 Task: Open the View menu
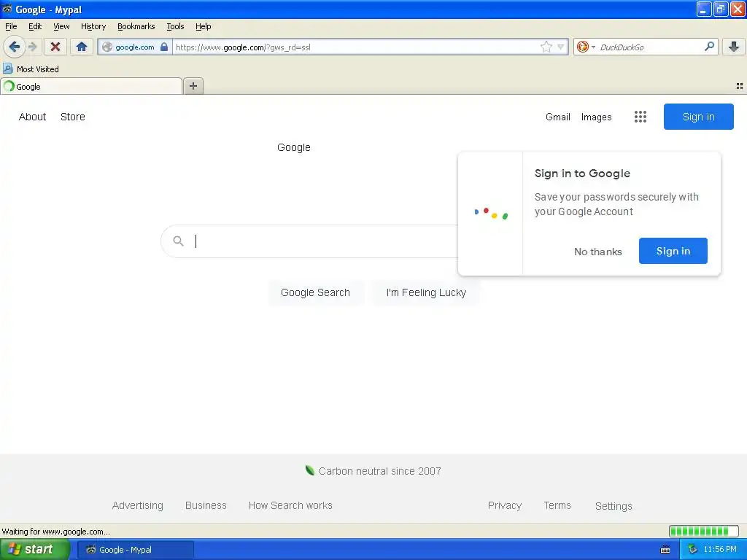click(61, 26)
